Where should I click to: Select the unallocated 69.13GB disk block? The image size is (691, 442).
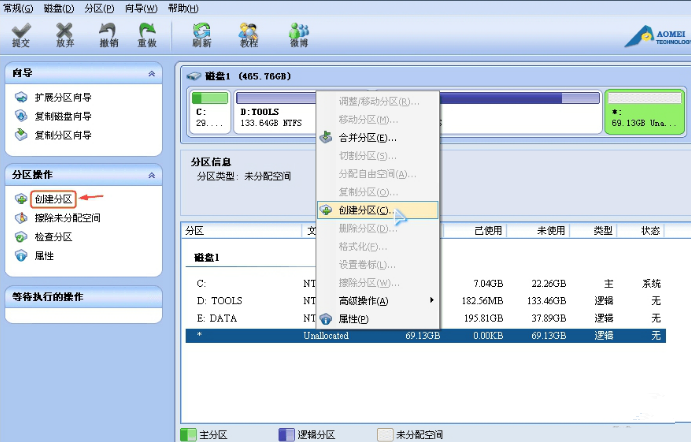point(646,115)
